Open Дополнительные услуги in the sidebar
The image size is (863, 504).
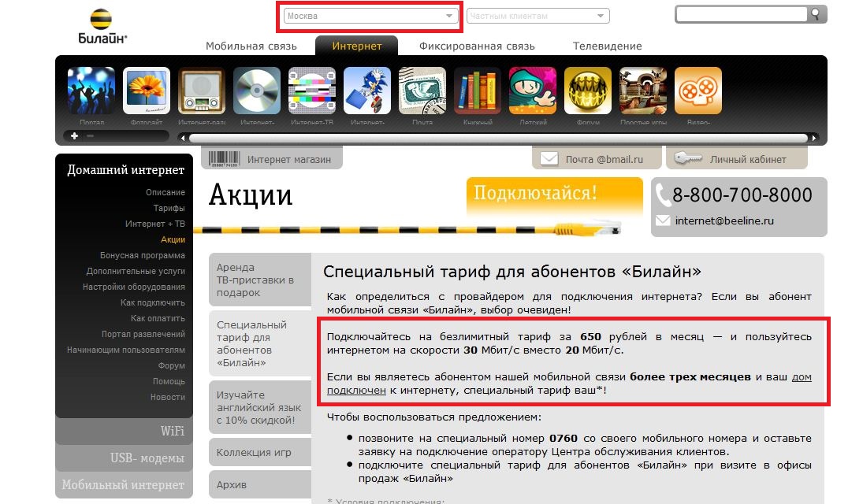[136, 271]
